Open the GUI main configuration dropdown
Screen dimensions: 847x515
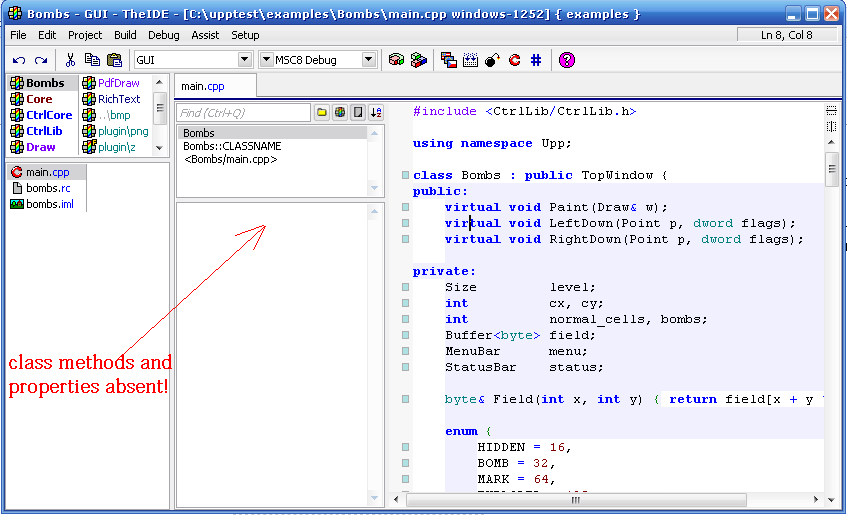click(x=245, y=60)
